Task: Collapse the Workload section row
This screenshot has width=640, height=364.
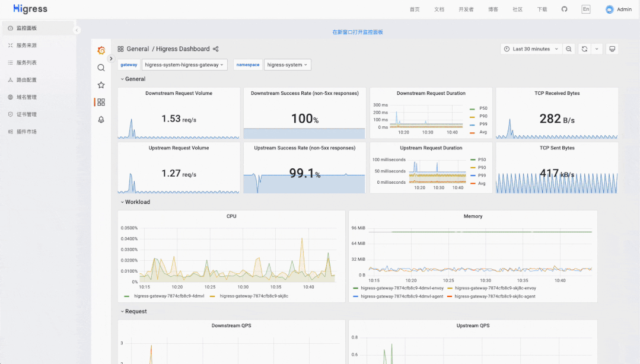Action: point(135,202)
